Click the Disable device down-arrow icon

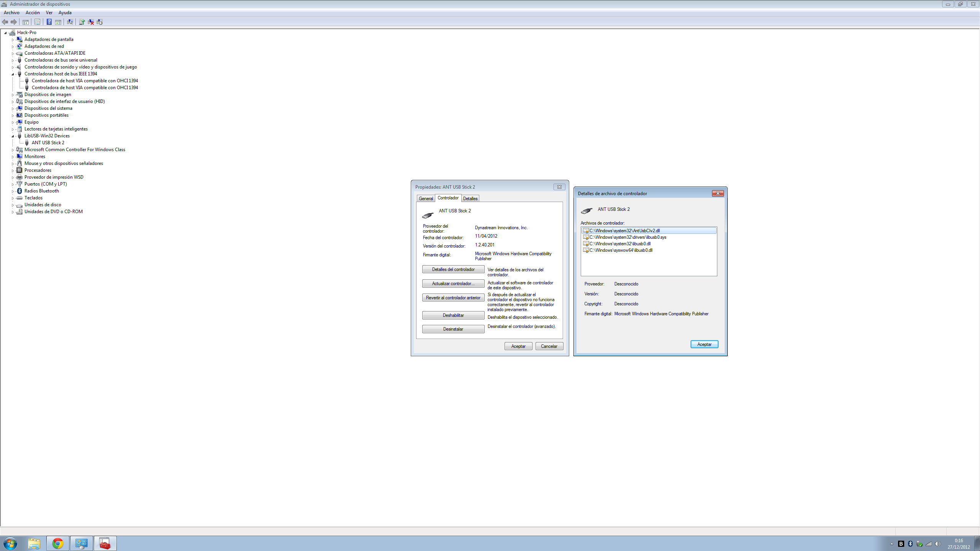100,22
